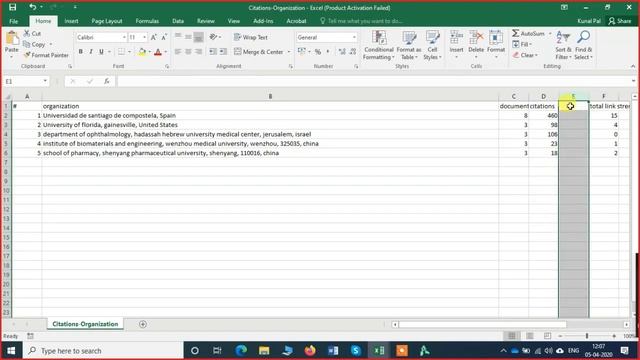Screen dimensions: 640x360
Task: Toggle underline formatting
Action: click(x=101, y=52)
